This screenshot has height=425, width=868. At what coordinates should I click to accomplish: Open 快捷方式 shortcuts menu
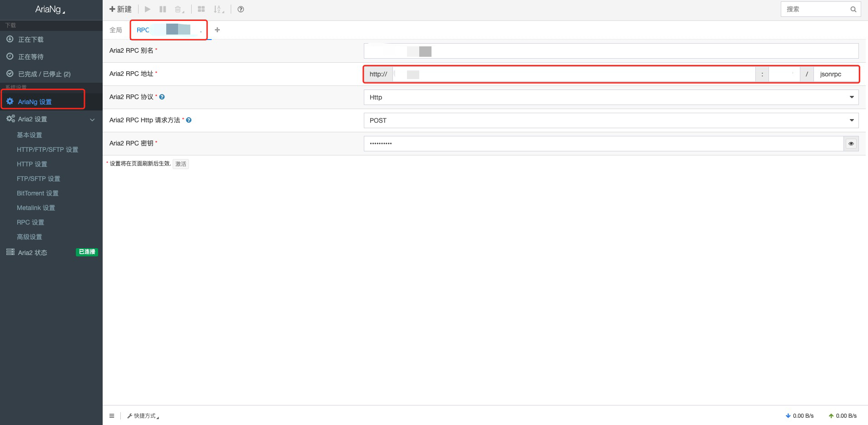click(x=143, y=415)
